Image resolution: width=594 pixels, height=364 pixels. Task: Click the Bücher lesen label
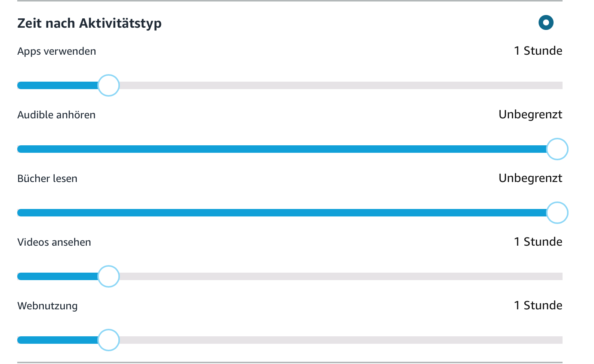tap(47, 179)
